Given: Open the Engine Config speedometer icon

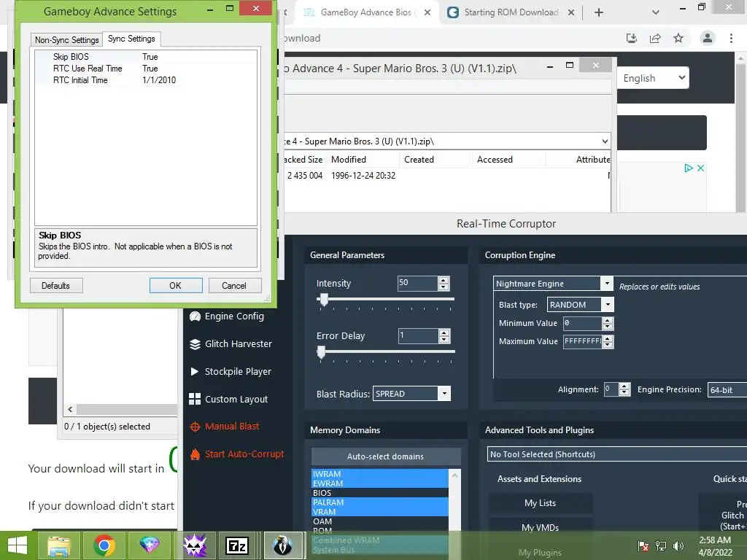Looking at the screenshot, I should (195, 316).
